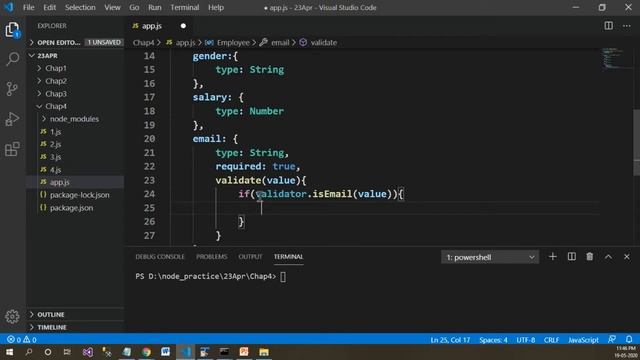Open Source Control view
Viewport: 640px width, 360px height.
point(12,89)
